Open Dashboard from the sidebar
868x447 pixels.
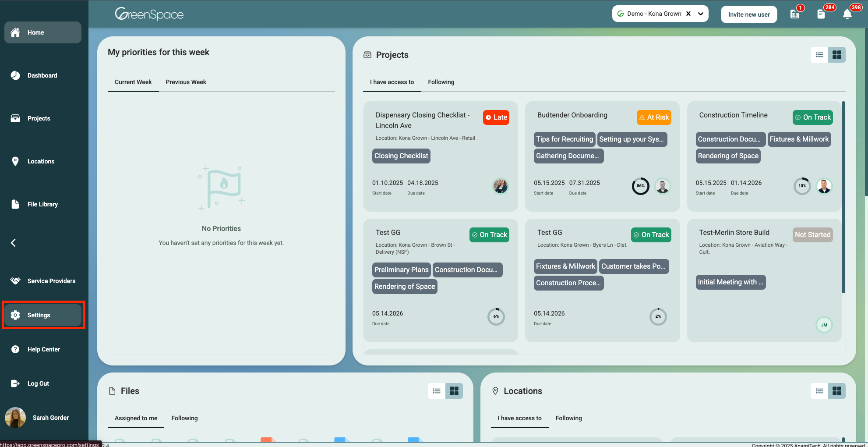43,75
